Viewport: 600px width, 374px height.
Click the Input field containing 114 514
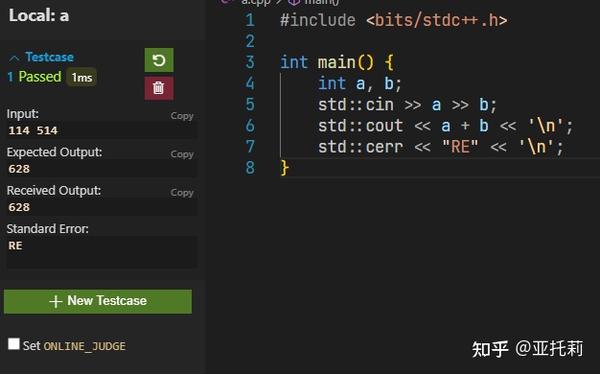pos(102,131)
